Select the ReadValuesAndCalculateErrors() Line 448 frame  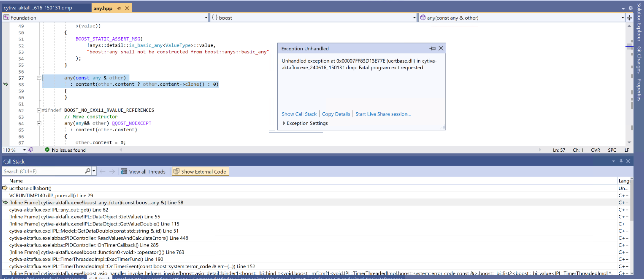[x=310, y=238]
